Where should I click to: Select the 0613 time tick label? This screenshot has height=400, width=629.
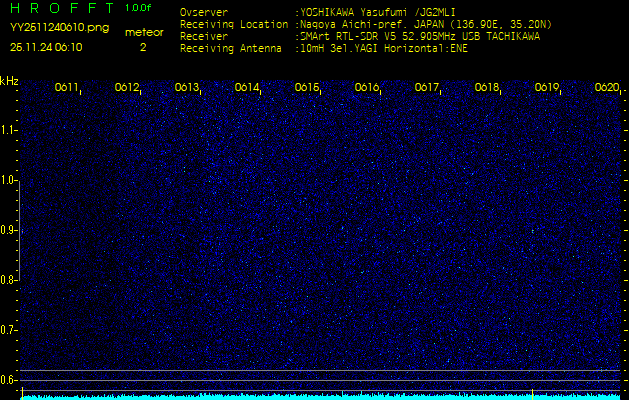(187, 88)
